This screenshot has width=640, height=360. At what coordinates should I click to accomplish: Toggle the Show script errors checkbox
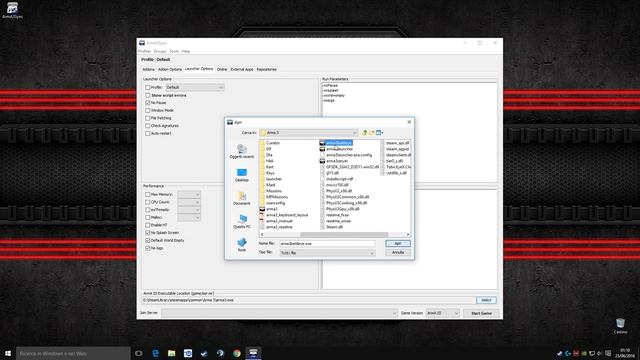coord(148,95)
